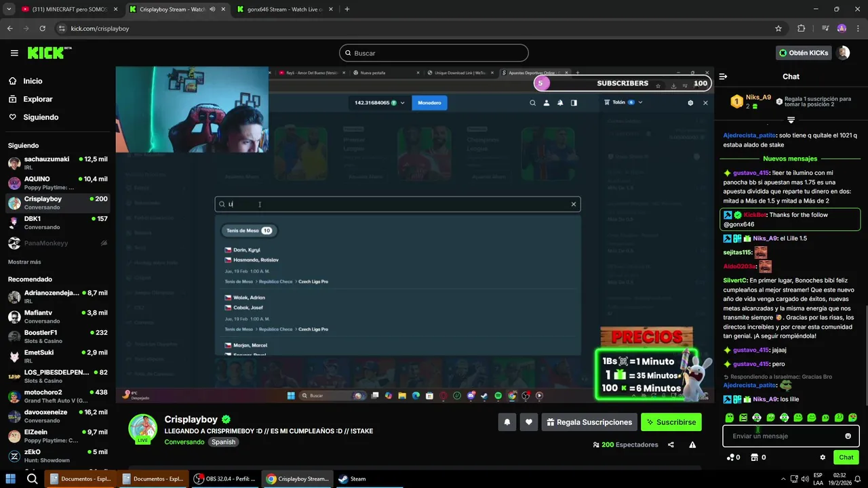868x488 pixels.
Task: Bookmark this page with the star icon
Action: (778, 28)
